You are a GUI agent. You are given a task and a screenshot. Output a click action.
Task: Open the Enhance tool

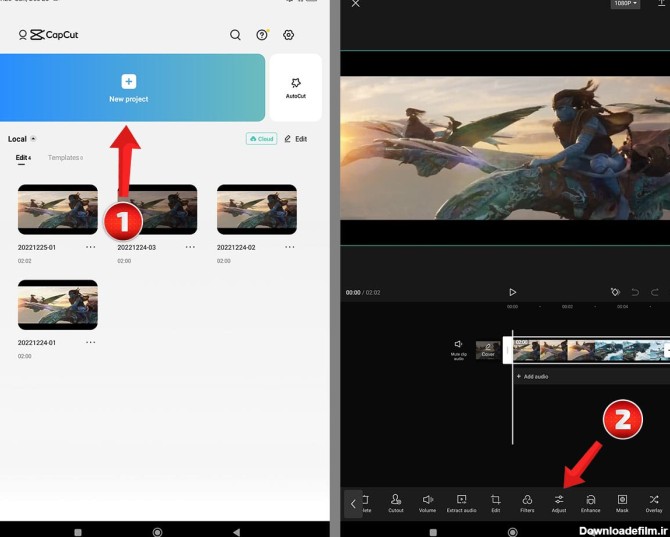point(590,502)
